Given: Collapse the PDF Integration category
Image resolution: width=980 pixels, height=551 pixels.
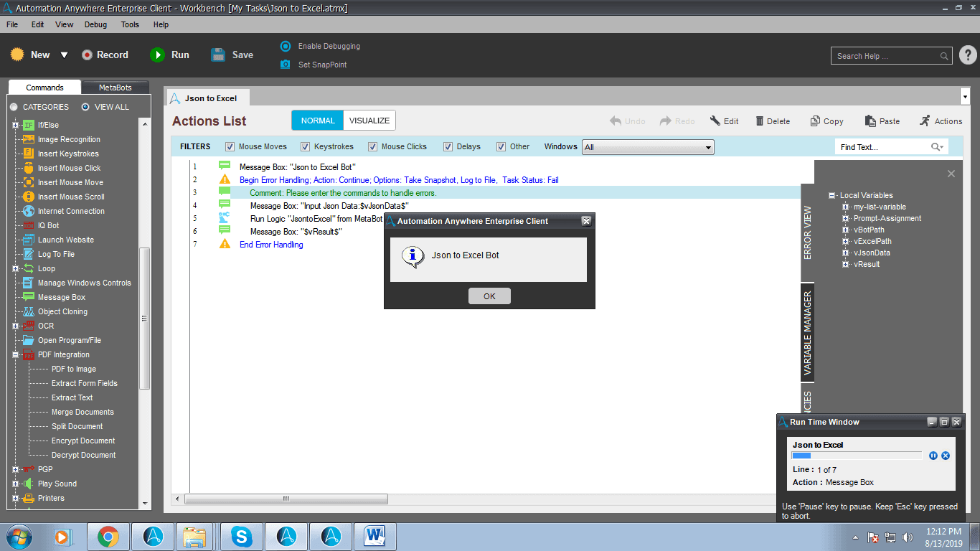Looking at the screenshot, I should coord(15,354).
